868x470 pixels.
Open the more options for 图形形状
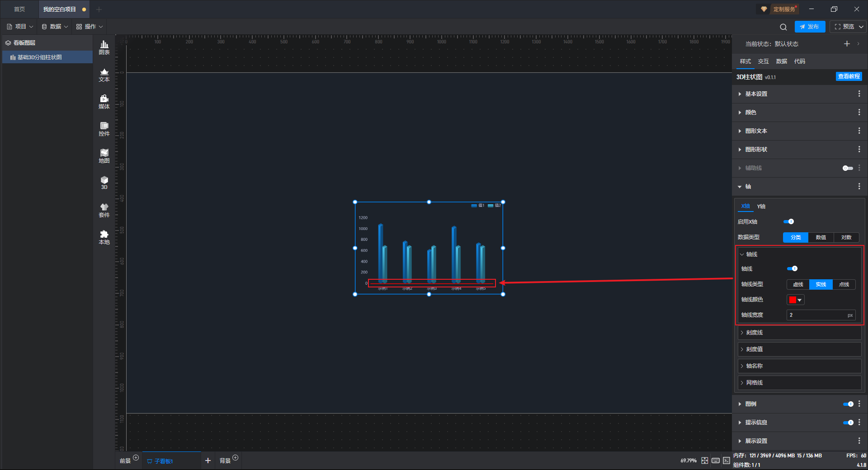tap(859, 149)
